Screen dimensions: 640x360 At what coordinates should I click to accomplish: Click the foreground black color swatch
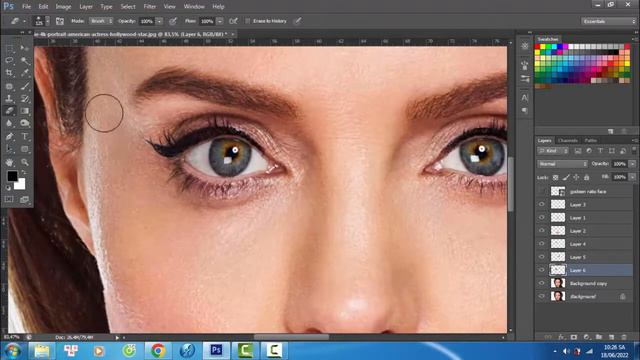(11, 176)
